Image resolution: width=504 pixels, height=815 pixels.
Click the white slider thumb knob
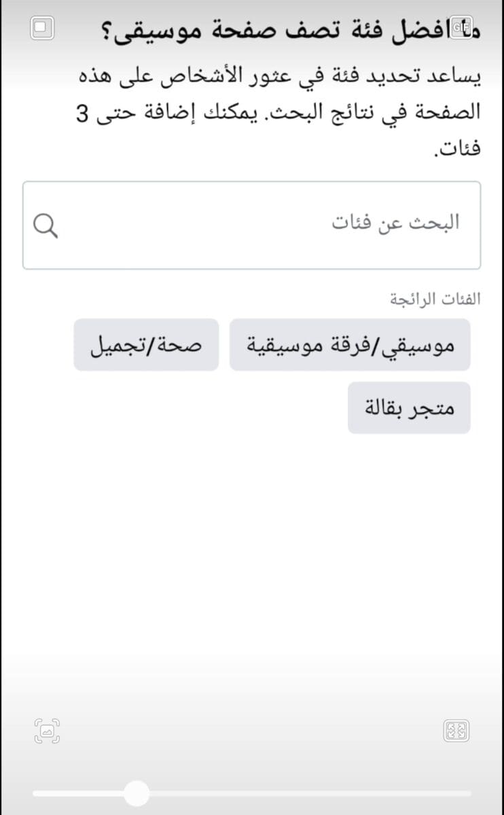[137, 793]
